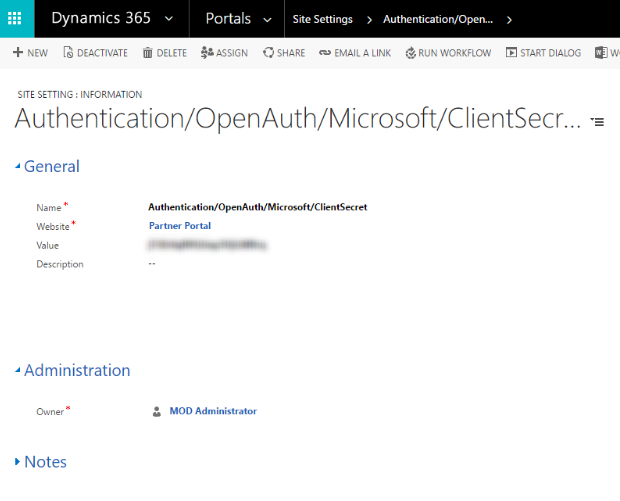Open the app launcher waffle icon

[x=15, y=18]
